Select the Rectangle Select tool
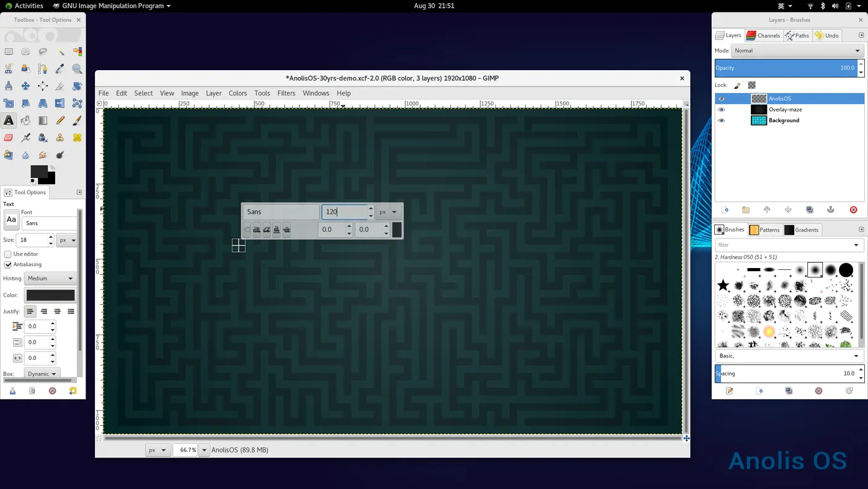Viewport: 868px width, 489px height. 9,52
